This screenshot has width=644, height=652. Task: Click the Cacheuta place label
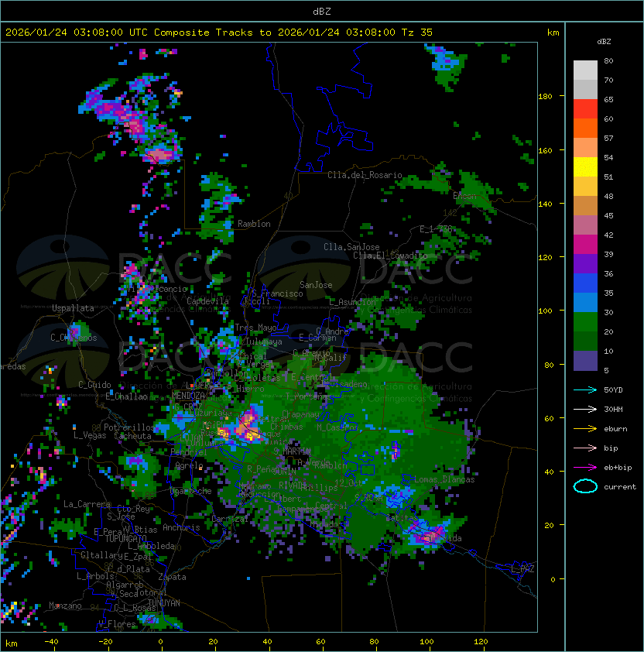(x=132, y=436)
